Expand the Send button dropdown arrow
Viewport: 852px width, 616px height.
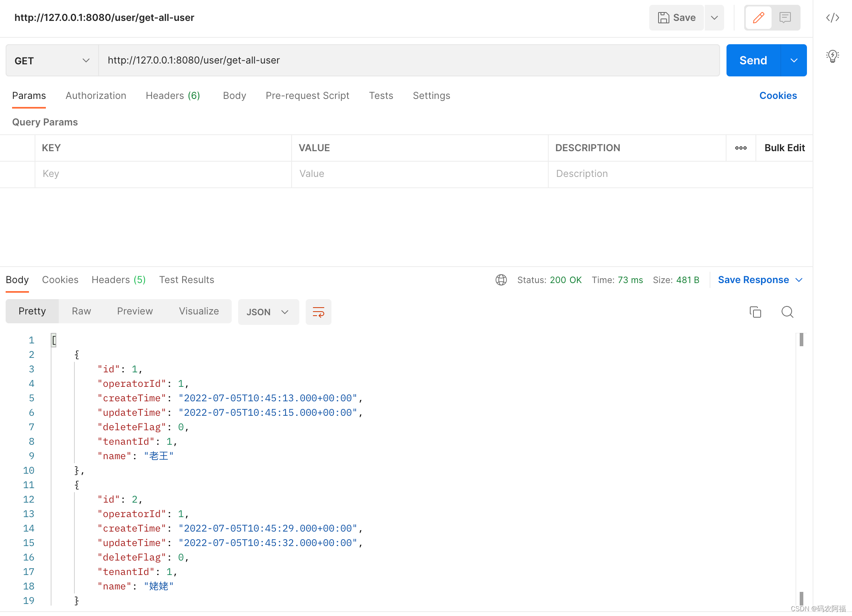click(794, 60)
